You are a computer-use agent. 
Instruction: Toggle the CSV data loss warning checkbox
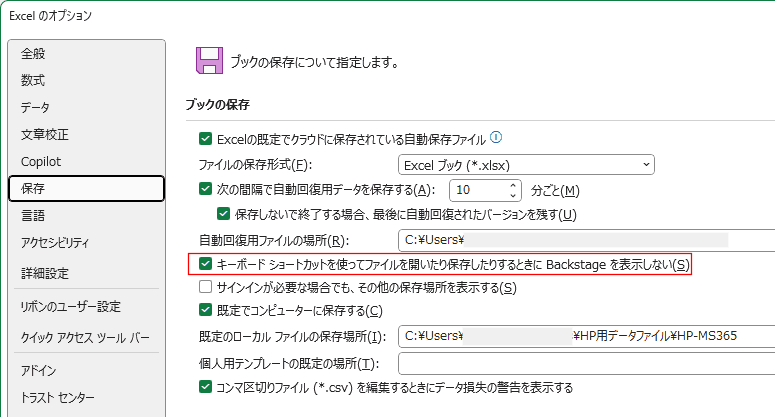click(206, 387)
